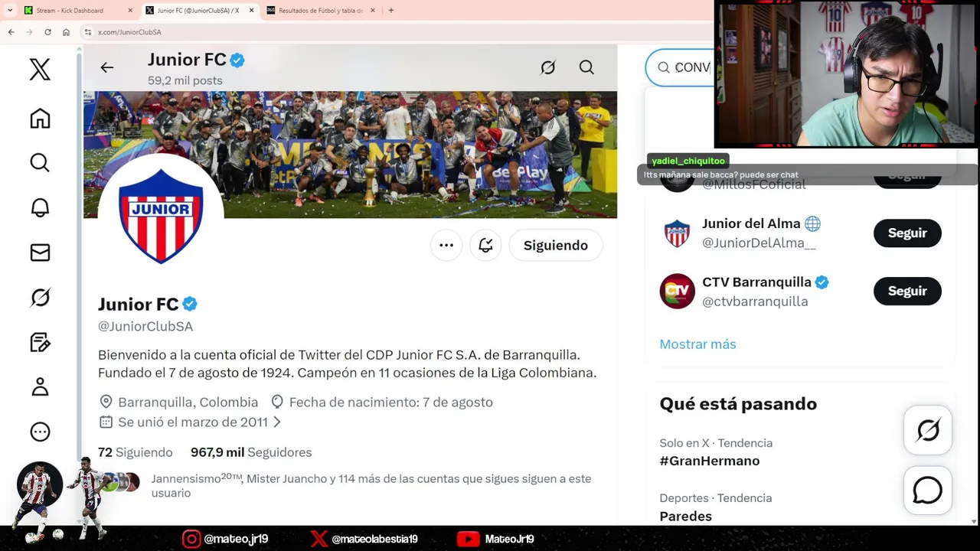Click the Qué está pasando heading
The width and height of the screenshot is (980, 551).
(x=738, y=403)
